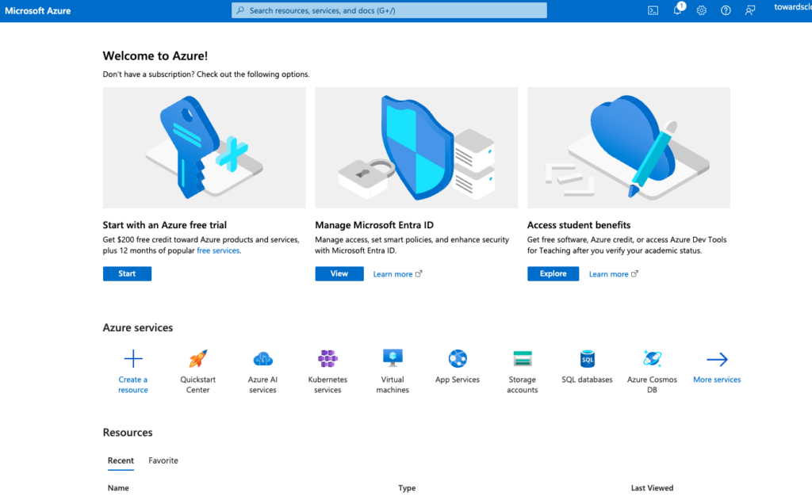Follow the free services link
The height and width of the screenshot is (504, 812).
(x=218, y=250)
